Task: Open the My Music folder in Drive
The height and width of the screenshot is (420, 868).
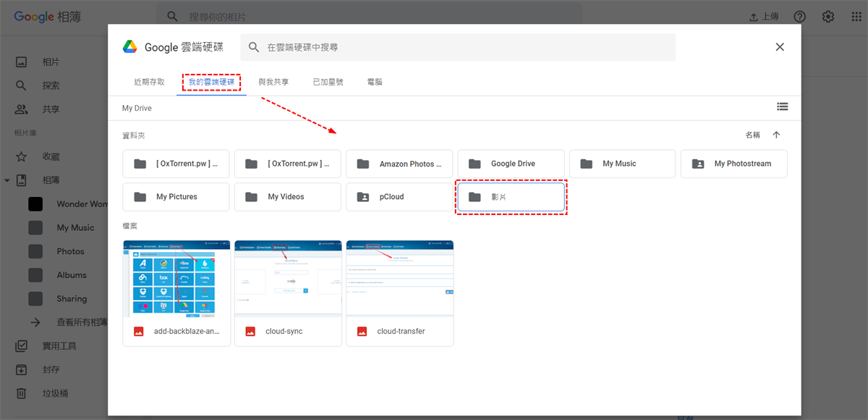Action: pos(623,164)
